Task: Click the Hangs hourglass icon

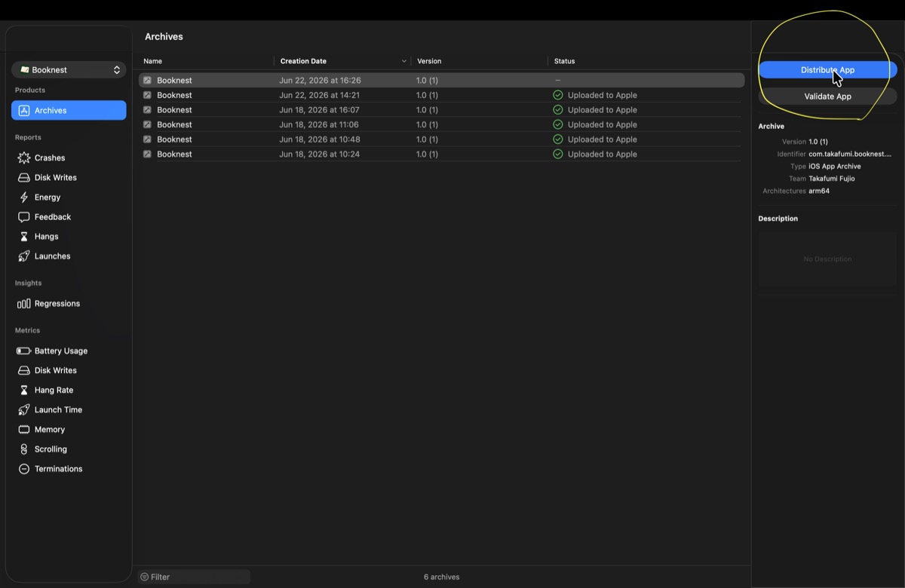Action: (23, 236)
